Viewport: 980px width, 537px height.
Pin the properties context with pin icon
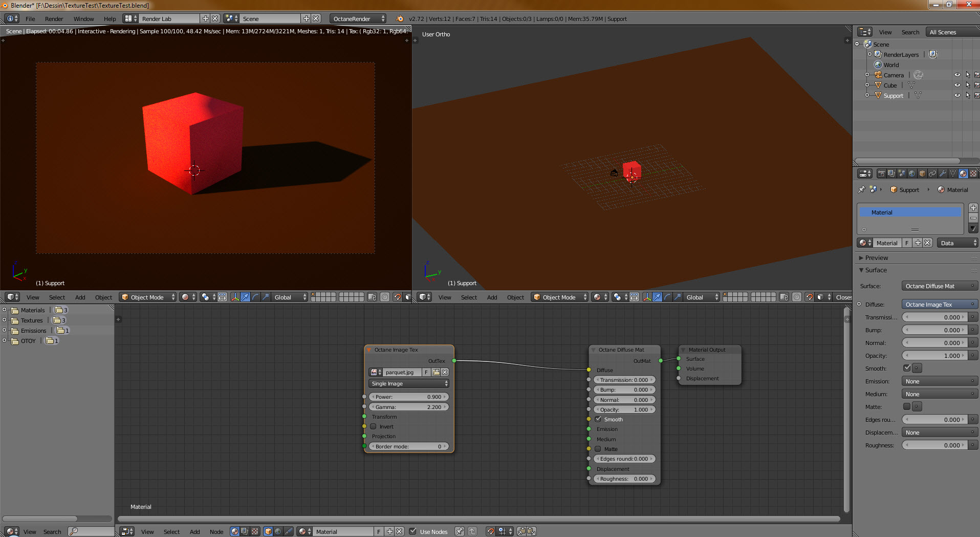tap(862, 189)
